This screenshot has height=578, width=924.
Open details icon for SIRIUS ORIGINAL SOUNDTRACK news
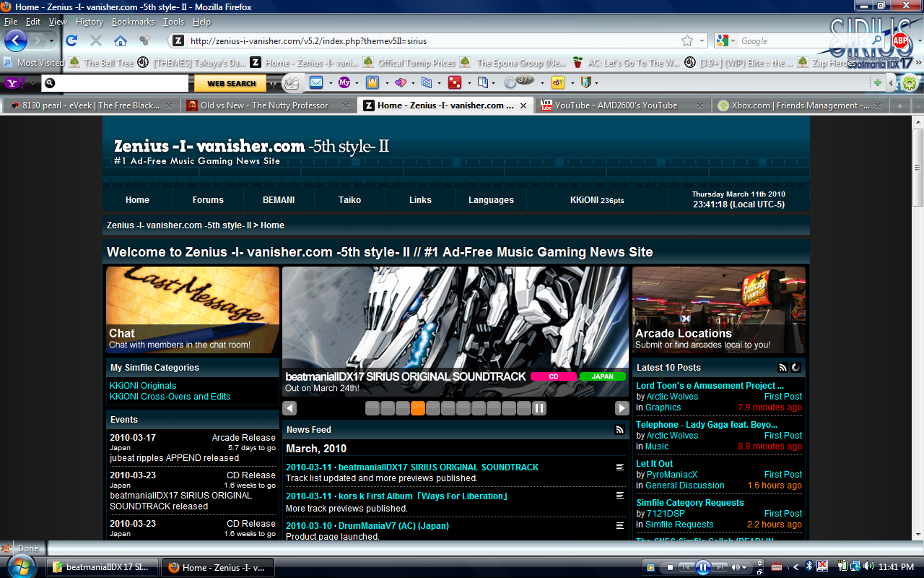click(619, 467)
